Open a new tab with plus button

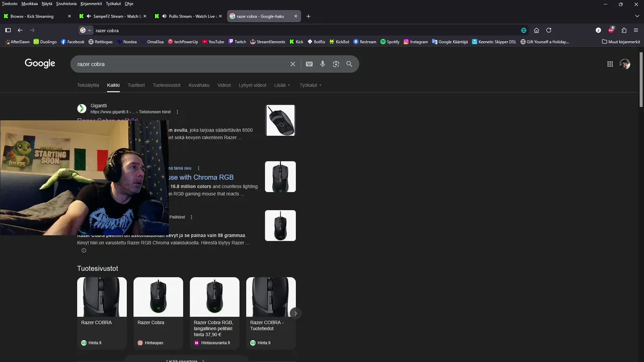click(308, 16)
